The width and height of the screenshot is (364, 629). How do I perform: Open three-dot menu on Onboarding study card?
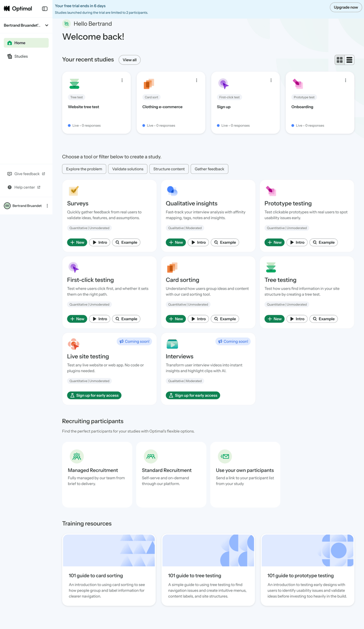click(x=345, y=81)
